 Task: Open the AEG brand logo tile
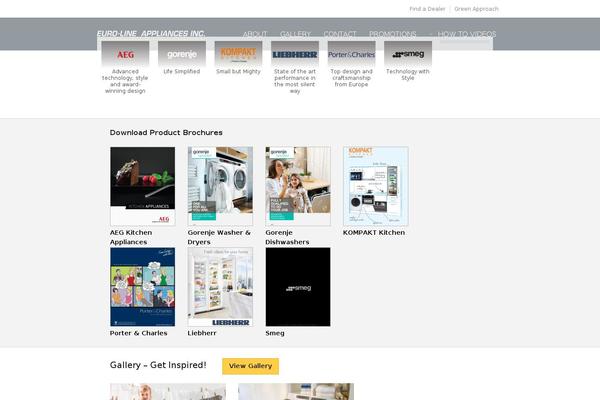coord(125,54)
